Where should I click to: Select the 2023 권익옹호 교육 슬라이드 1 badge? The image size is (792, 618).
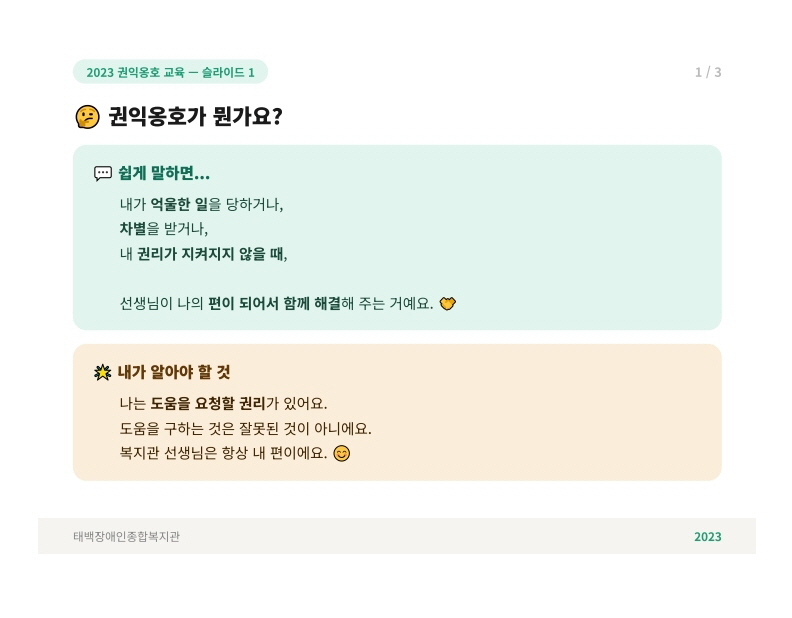point(170,72)
